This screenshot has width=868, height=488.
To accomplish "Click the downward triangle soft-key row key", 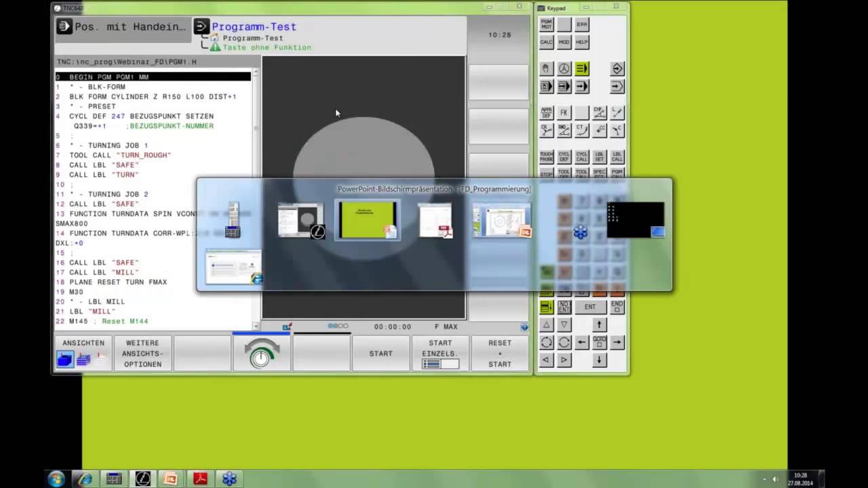I will click(x=564, y=325).
